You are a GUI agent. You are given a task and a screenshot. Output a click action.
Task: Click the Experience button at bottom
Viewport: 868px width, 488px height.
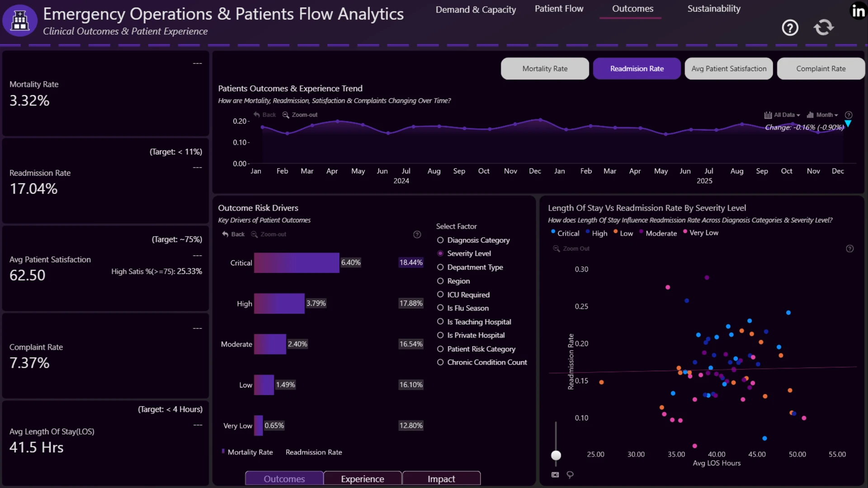pos(363,479)
